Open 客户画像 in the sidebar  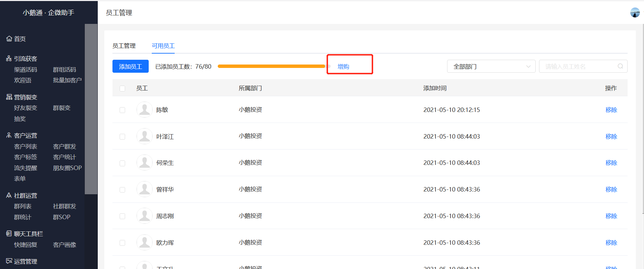pyautogui.click(x=65, y=244)
